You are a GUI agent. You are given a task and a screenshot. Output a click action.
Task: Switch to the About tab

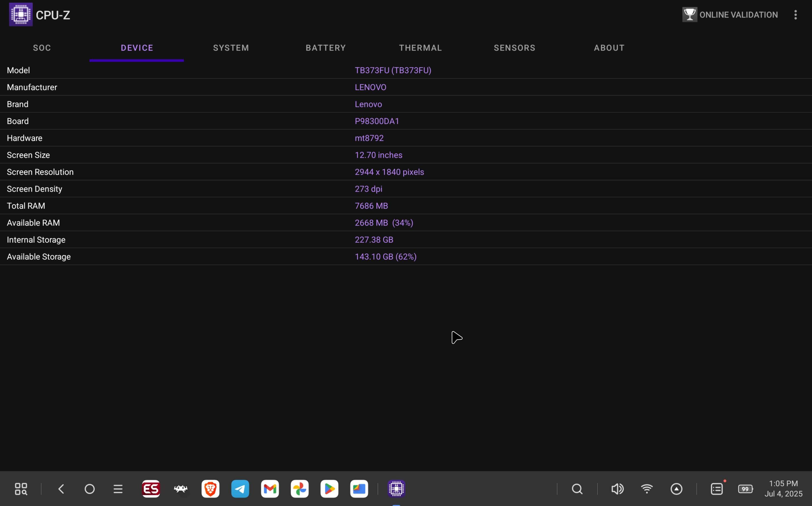click(x=609, y=48)
